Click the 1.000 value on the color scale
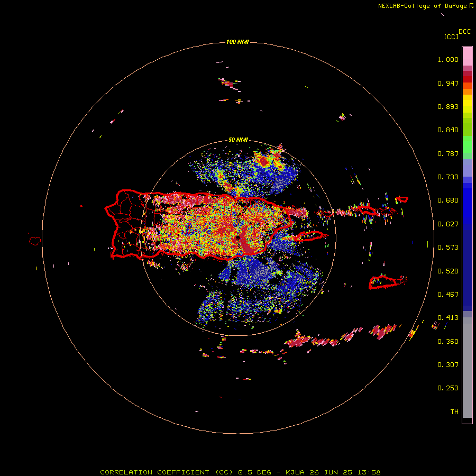This screenshot has height=476, width=476. 448,59
